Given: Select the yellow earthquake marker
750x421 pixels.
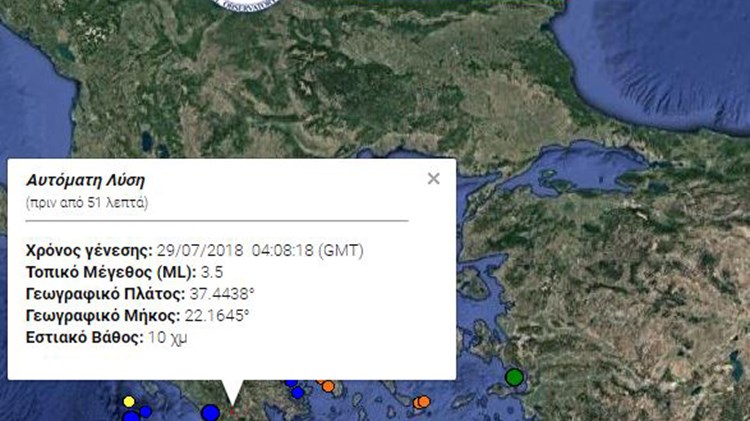Looking at the screenshot, I should (129, 401).
